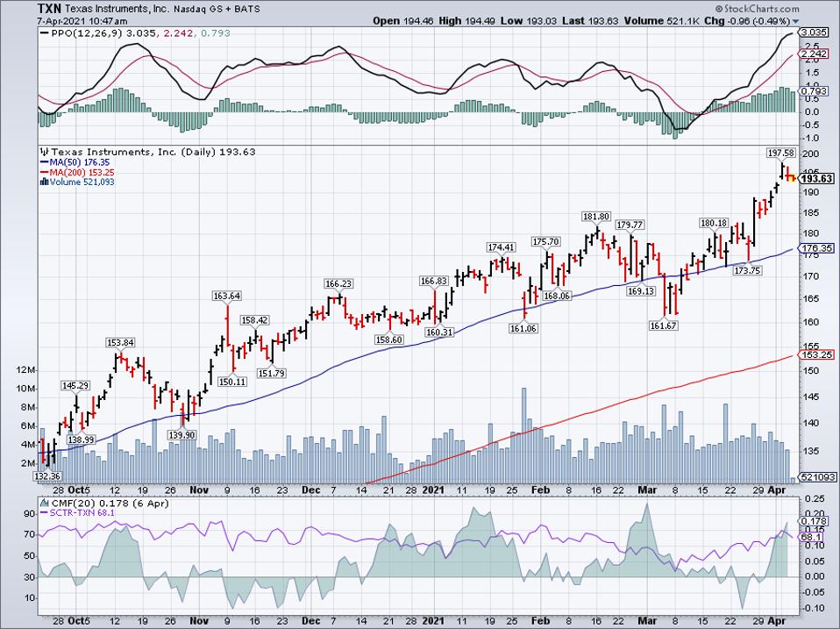The width and height of the screenshot is (840, 629).
Task: Click the right-axis 2.242 PPO signal flag
Action: coord(813,54)
